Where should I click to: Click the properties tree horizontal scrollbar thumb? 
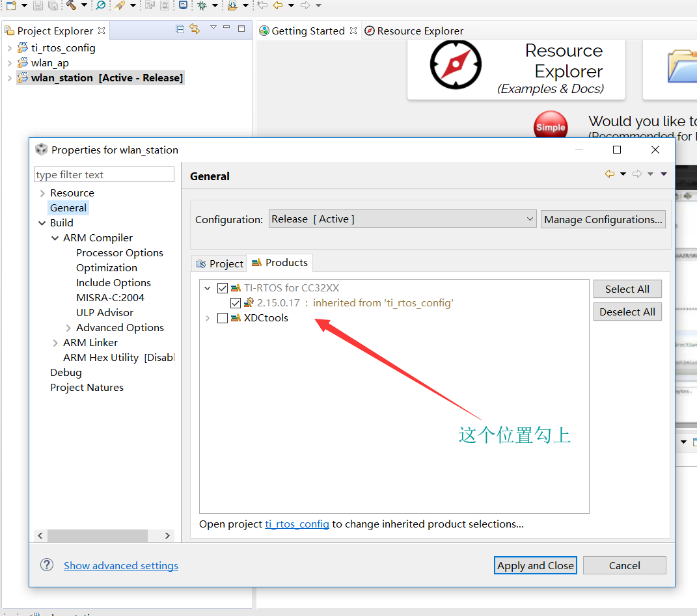coord(98,535)
